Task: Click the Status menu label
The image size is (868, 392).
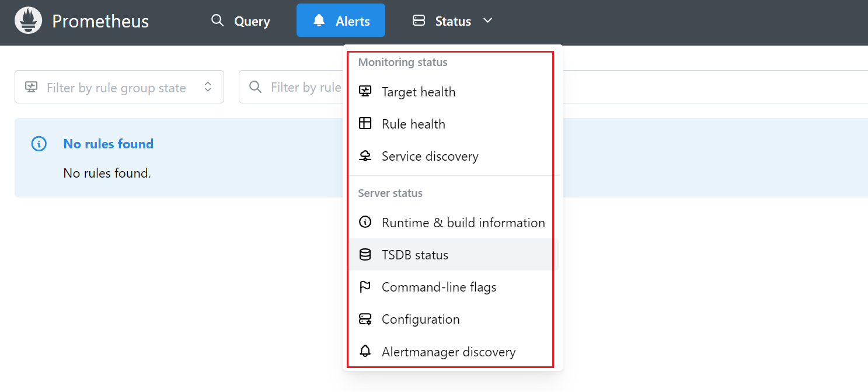Action: [453, 21]
